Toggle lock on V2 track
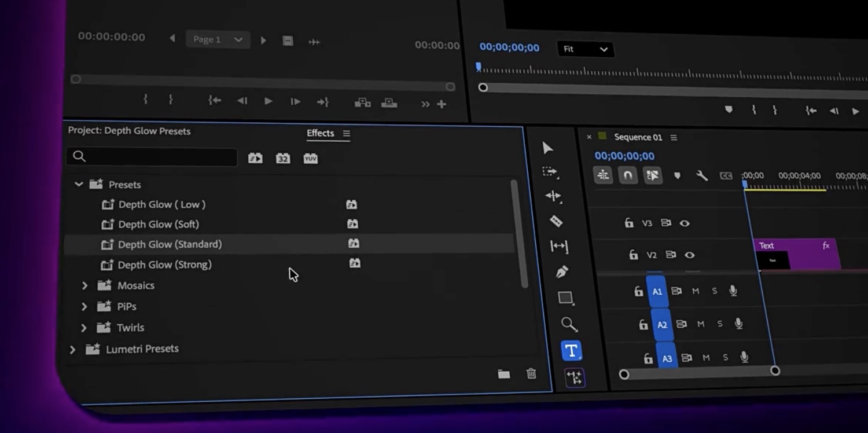 634,255
